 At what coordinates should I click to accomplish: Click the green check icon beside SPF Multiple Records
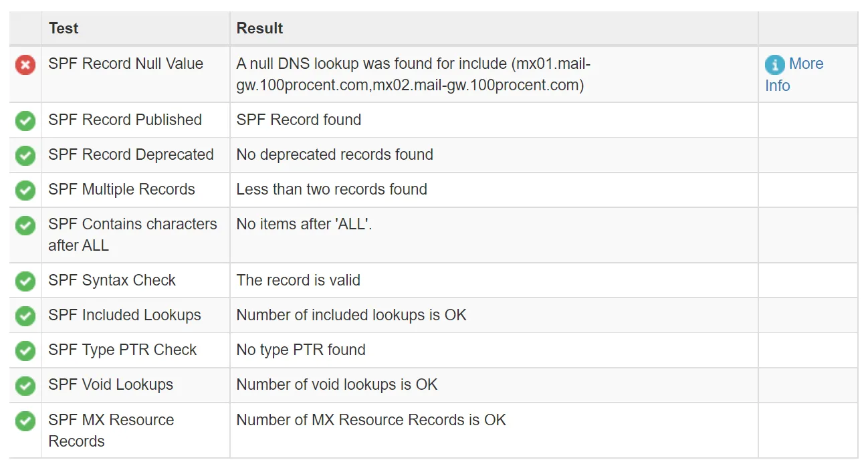[x=25, y=191]
